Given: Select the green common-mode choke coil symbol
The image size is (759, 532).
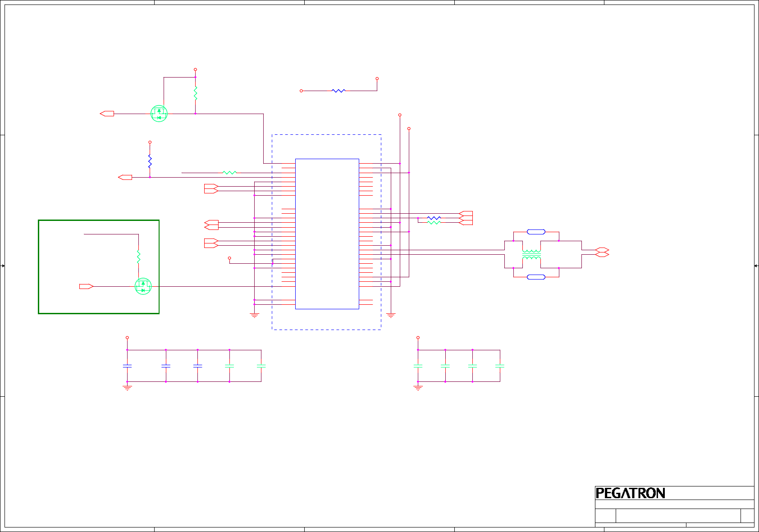Looking at the screenshot, I should [x=531, y=255].
